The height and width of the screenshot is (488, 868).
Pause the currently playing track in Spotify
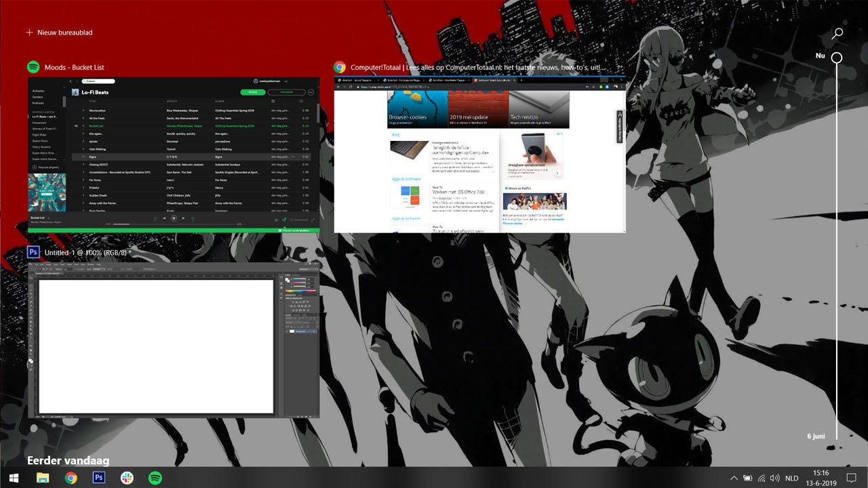pos(174,218)
